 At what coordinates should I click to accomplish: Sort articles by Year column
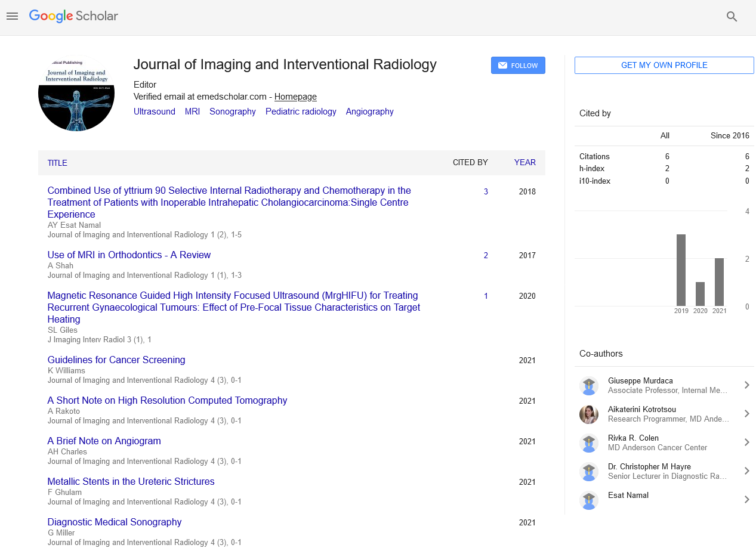[x=524, y=163]
